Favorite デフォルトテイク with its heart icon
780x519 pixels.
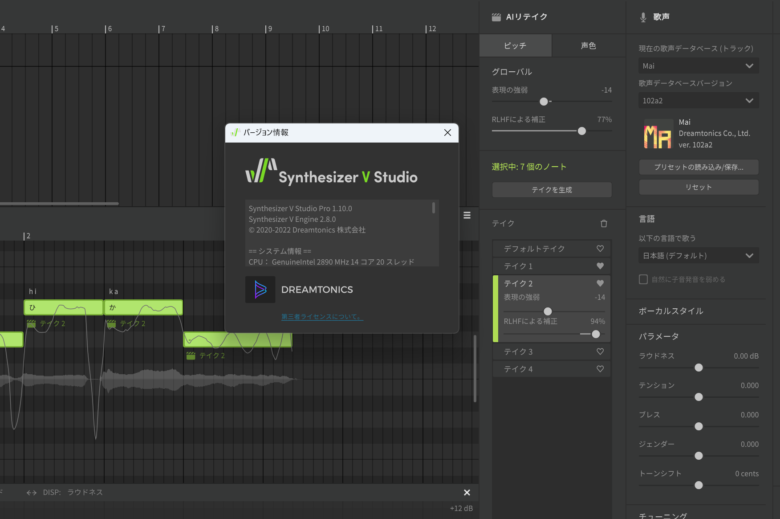click(600, 248)
